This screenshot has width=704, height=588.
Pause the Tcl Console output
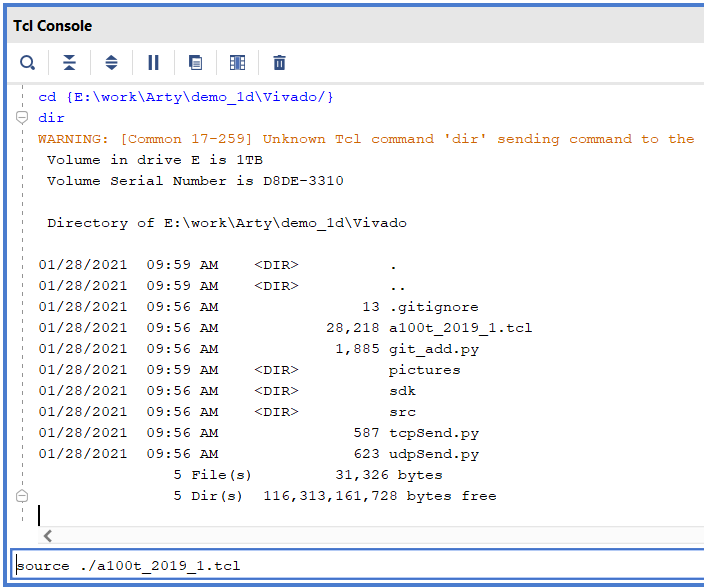(153, 62)
